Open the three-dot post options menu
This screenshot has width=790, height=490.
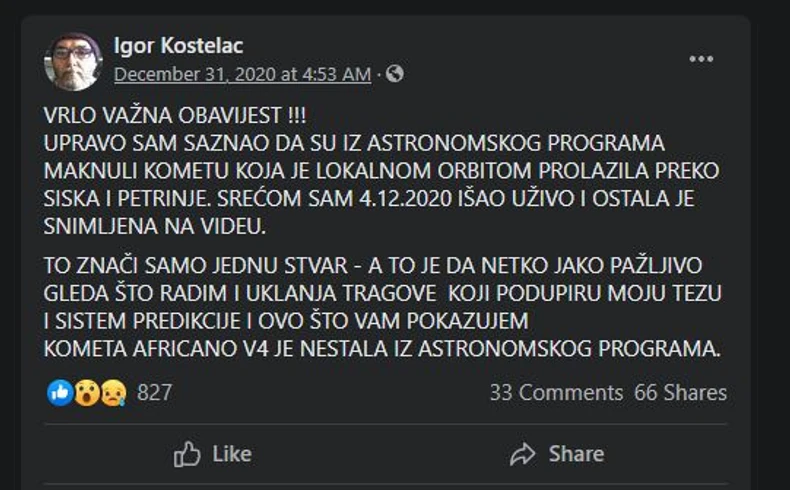click(701, 59)
